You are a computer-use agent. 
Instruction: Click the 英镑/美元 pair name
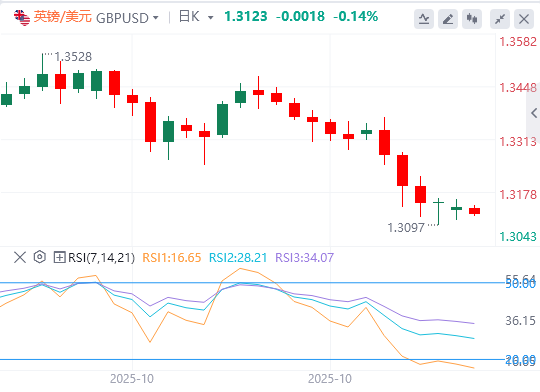point(63,17)
